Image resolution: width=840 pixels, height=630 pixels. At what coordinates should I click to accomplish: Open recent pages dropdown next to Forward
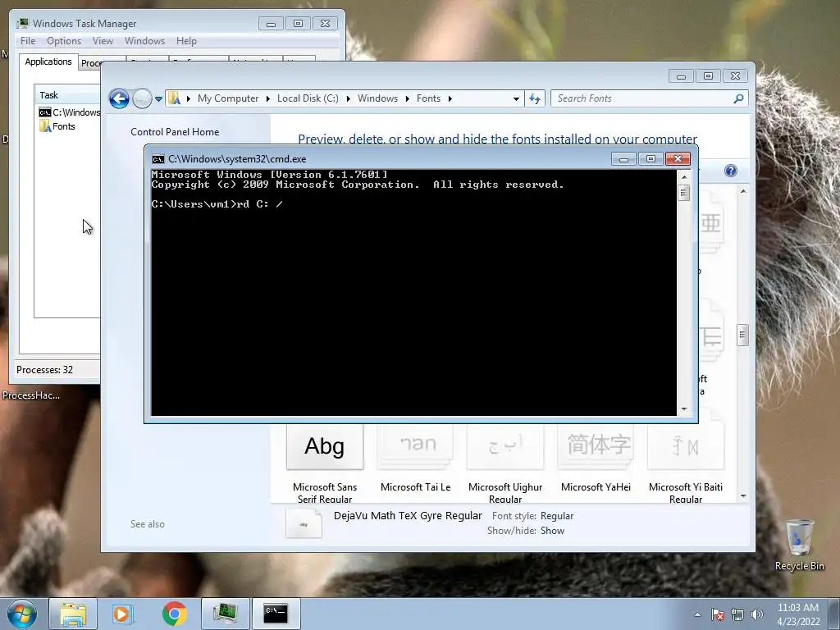pyautogui.click(x=158, y=99)
